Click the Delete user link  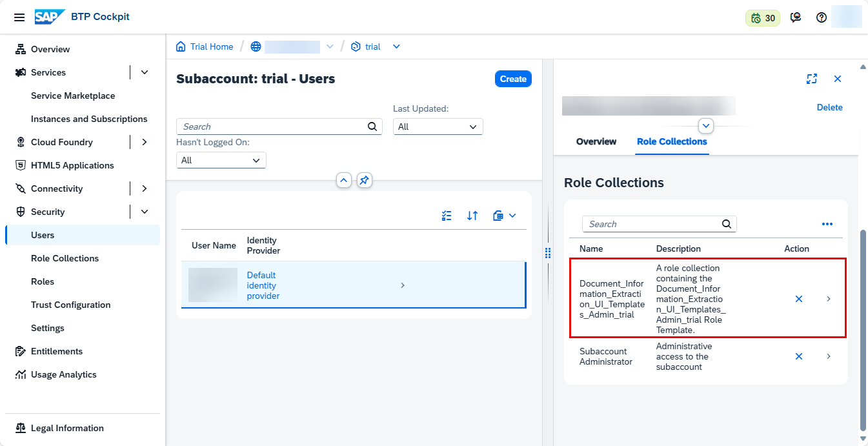tap(829, 107)
